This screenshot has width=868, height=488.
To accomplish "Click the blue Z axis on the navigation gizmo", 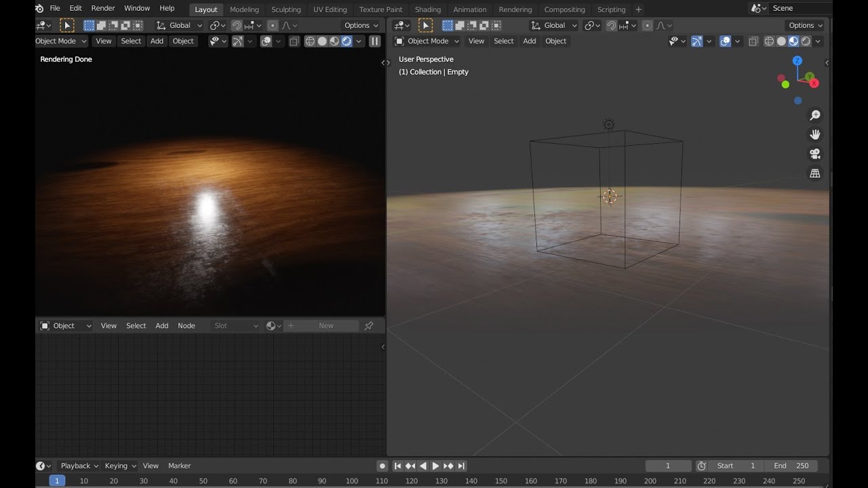I will tap(797, 60).
